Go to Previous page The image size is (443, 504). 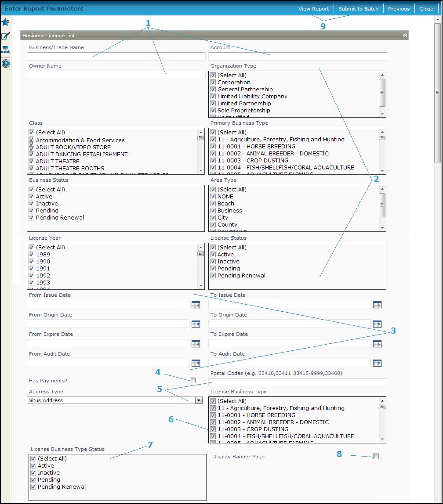[399, 9]
